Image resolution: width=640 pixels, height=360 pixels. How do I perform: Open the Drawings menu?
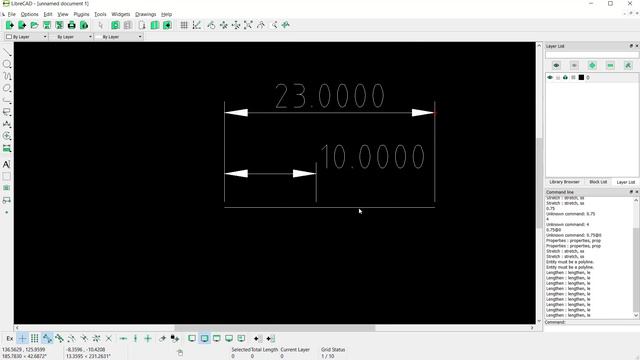click(x=146, y=14)
